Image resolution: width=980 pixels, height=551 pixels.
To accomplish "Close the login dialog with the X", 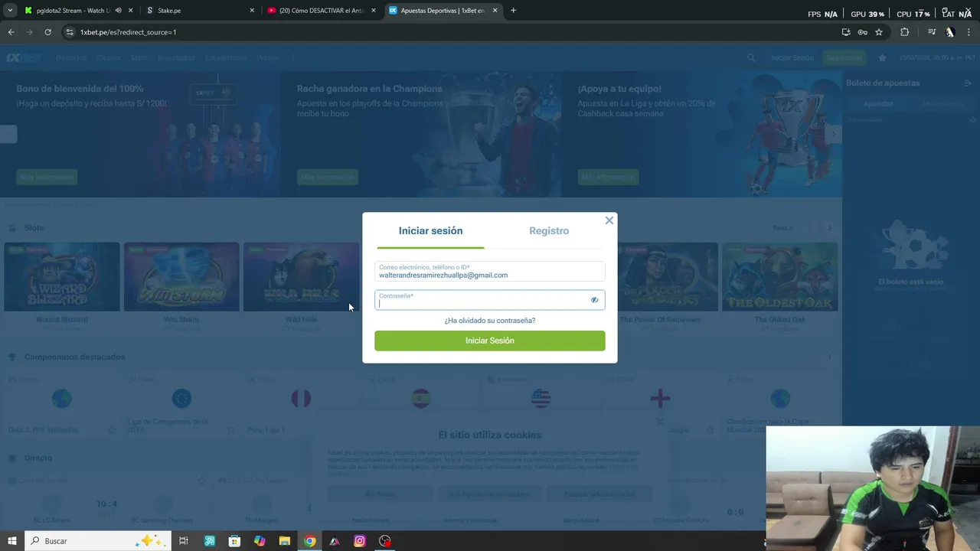I will pyautogui.click(x=609, y=220).
